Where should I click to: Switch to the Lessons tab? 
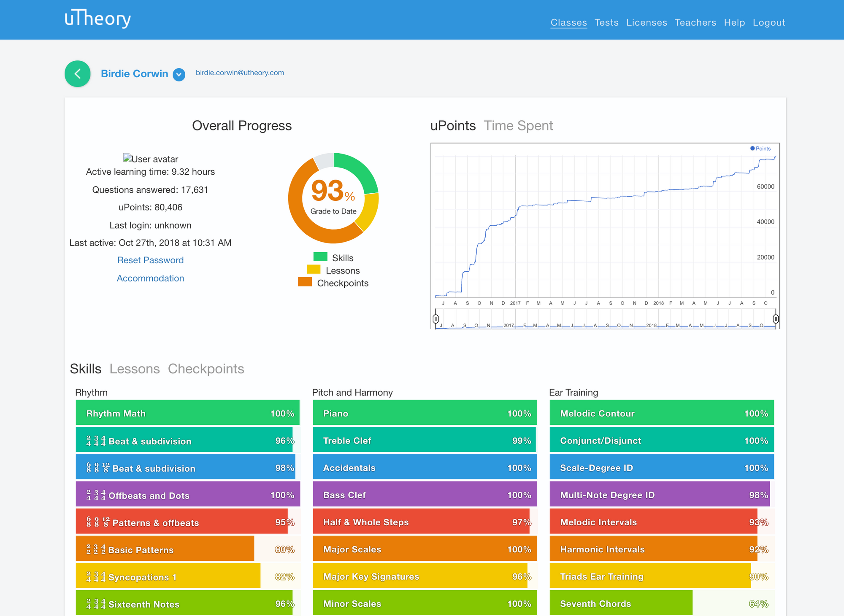pos(135,369)
